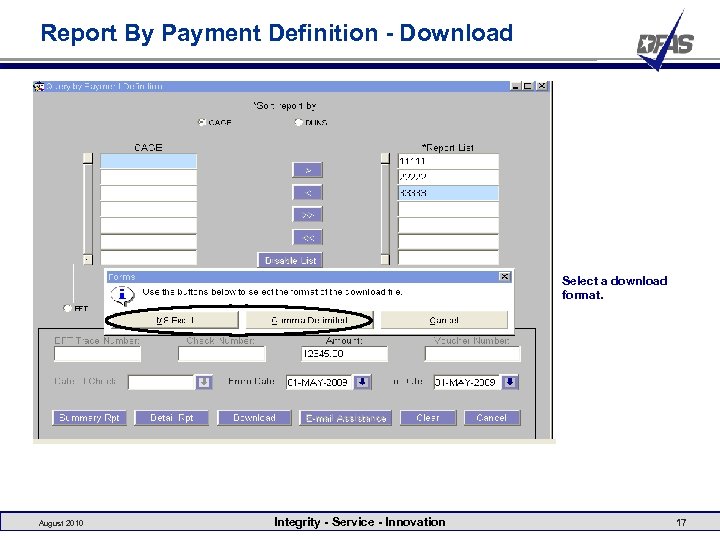
Task: Click the From Date field 01-MAY-2009
Action: [x=320, y=382]
